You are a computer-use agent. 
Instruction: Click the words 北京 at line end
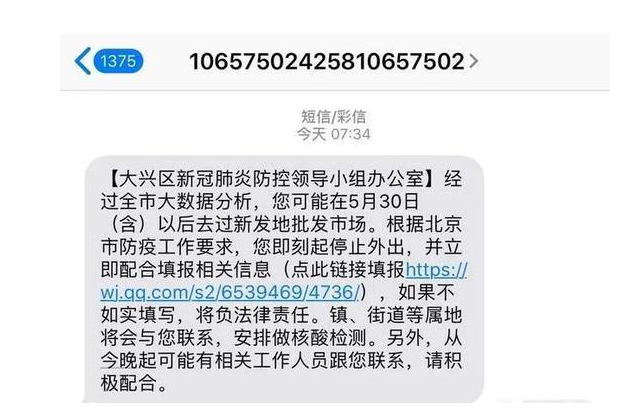(x=443, y=224)
